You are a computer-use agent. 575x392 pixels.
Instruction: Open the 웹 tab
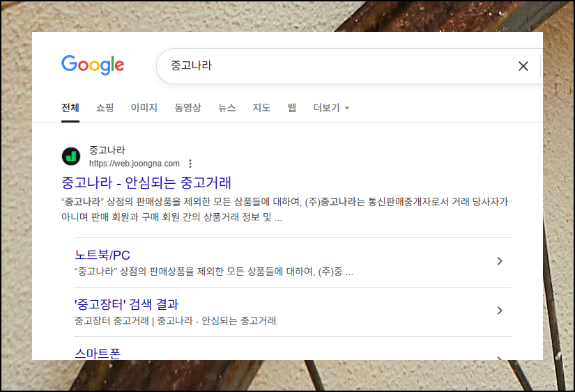click(292, 108)
